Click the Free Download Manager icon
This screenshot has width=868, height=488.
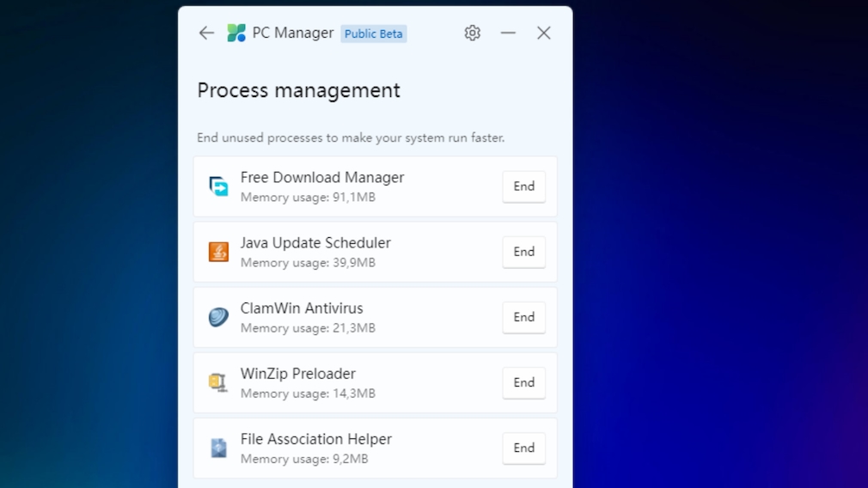click(x=219, y=186)
